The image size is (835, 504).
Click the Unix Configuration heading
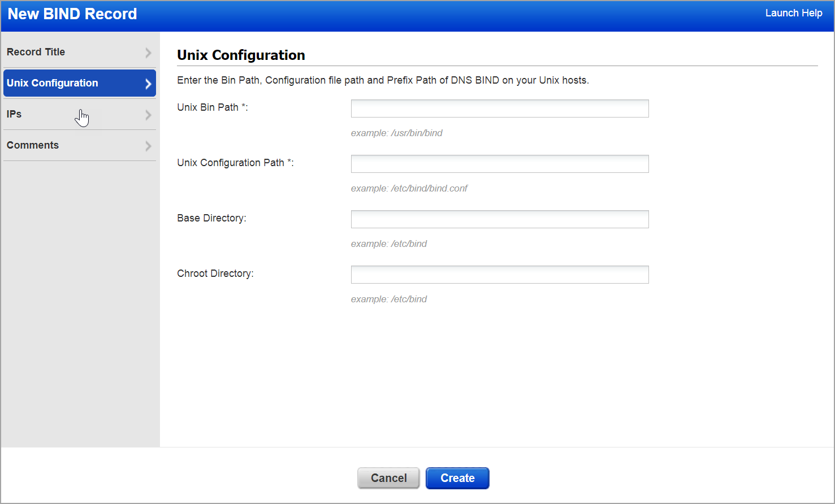pyautogui.click(x=241, y=55)
